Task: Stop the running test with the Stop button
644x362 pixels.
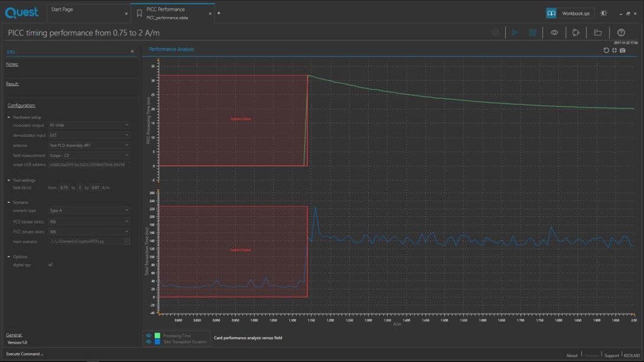Action: (x=532, y=33)
